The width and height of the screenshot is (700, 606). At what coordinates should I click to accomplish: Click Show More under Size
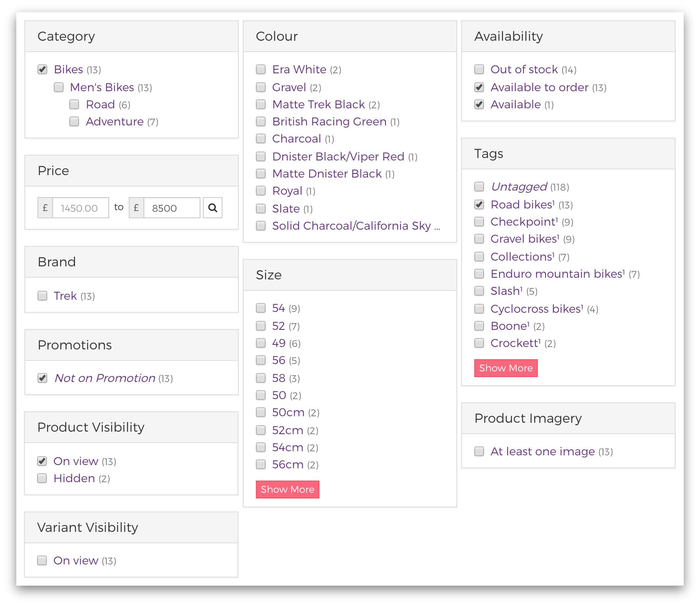coord(287,489)
